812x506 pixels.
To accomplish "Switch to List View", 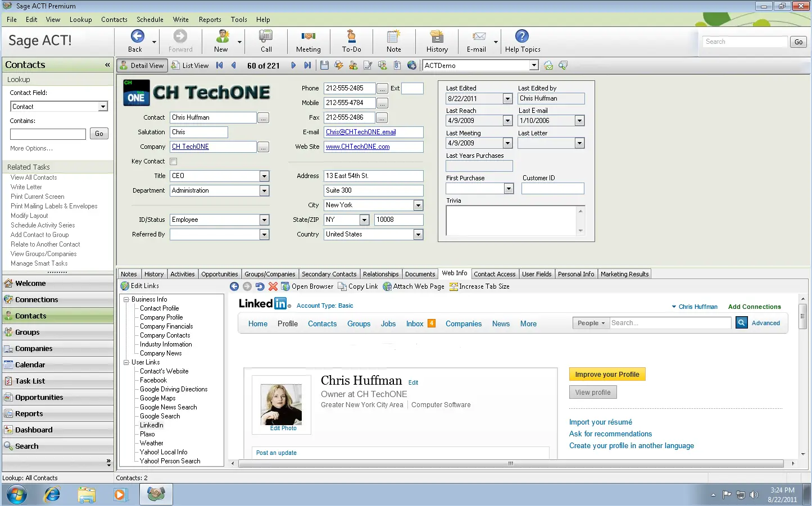I will (x=190, y=66).
